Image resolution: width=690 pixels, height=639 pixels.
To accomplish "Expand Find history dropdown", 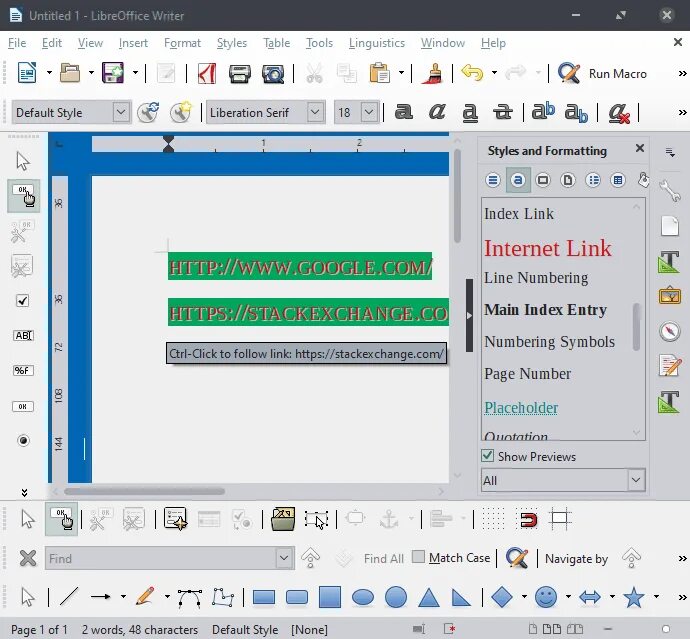I will [x=284, y=558].
